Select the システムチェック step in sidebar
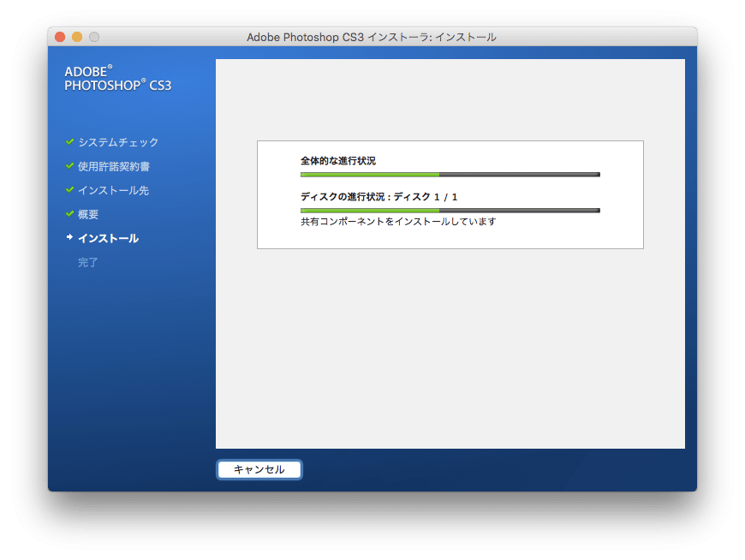Viewport: 745px width, 560px height. click(x=116, y=143)
